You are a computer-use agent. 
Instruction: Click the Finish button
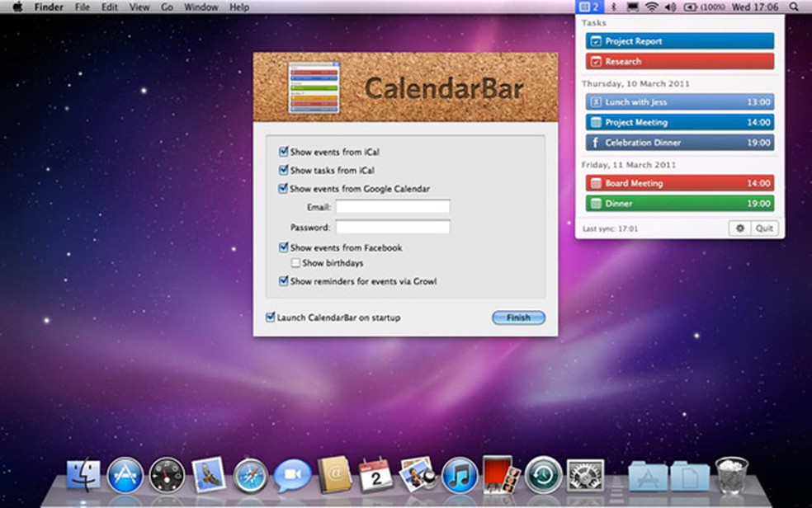click(x=517, y=317)
